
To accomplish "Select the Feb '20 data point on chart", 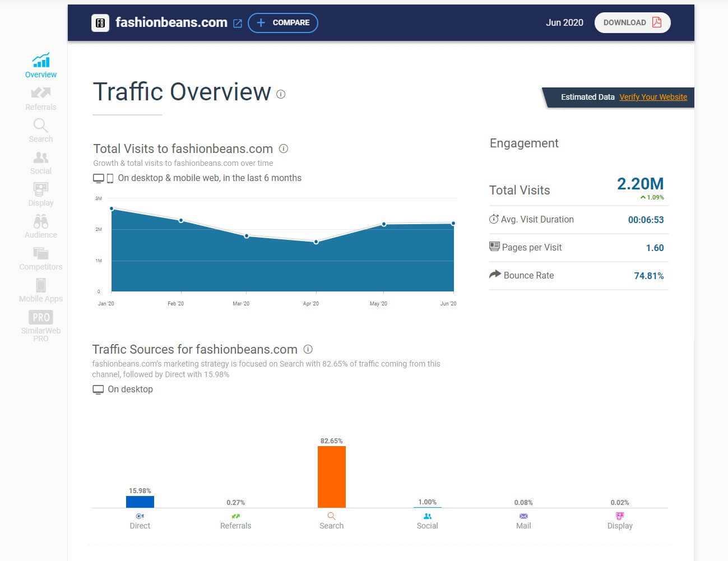I will [181, 220].
